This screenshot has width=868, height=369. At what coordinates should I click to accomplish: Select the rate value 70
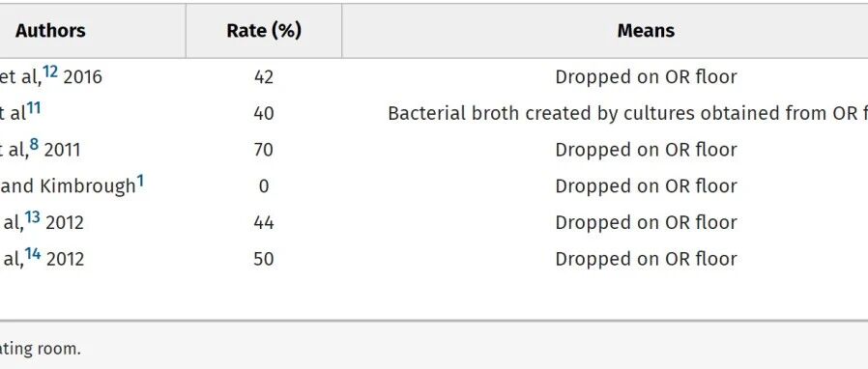[264, 150]
